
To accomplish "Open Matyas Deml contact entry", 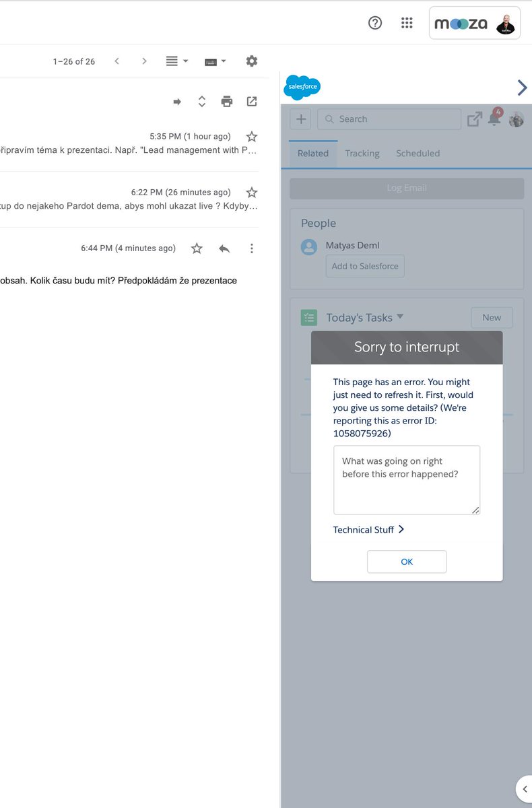I will click(x=352, y=246).
